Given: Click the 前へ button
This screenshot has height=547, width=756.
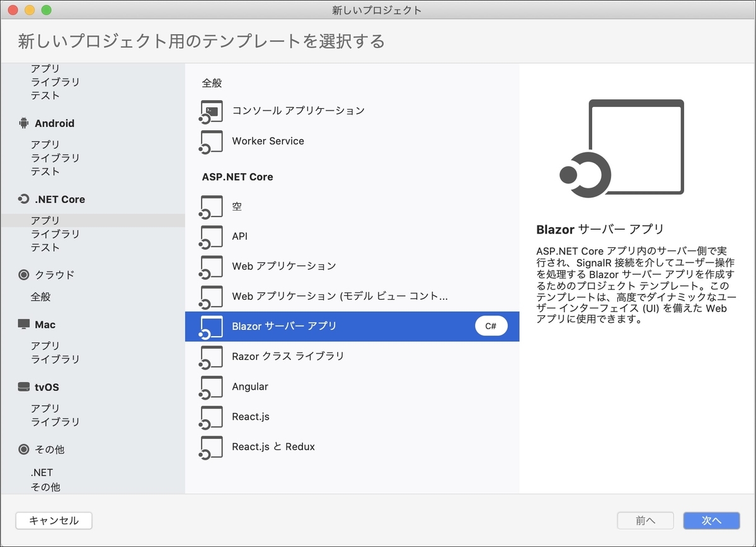Looking at the screenshot, I should pos(645,521).
